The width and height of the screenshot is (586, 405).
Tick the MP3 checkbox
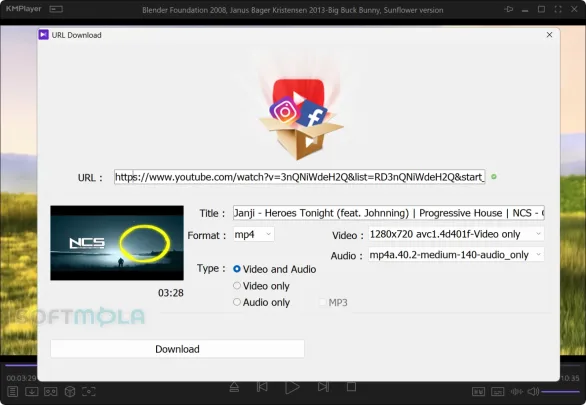click(x=322, y=302)
